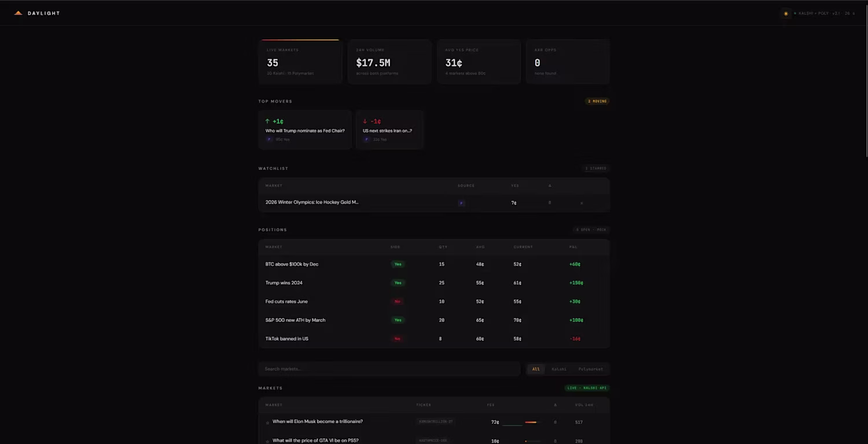Sort Positions table by the Current column
868x444 pixels.
tap(523, 247)
